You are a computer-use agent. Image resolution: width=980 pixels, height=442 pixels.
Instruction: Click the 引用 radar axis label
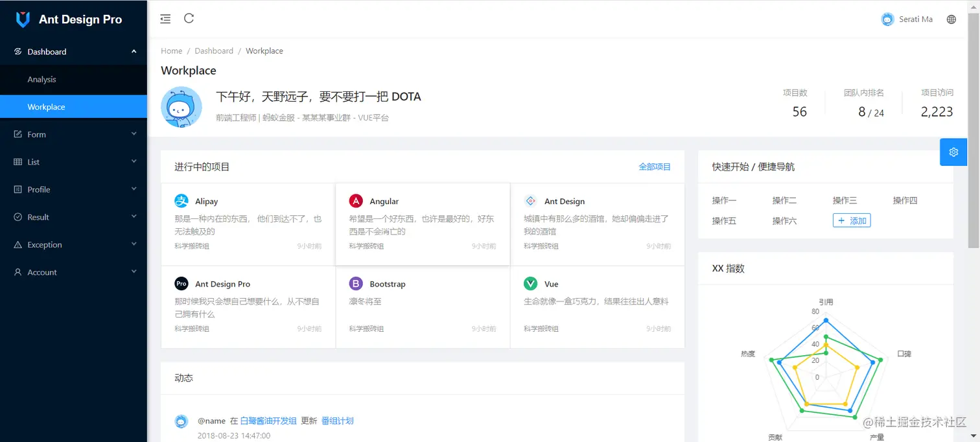pos(826,302)
